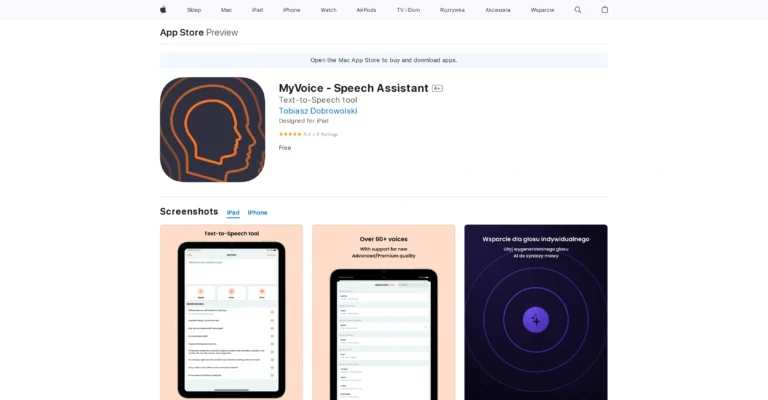Open Mac menu item
768x400 pixels.
coord(226,10)
